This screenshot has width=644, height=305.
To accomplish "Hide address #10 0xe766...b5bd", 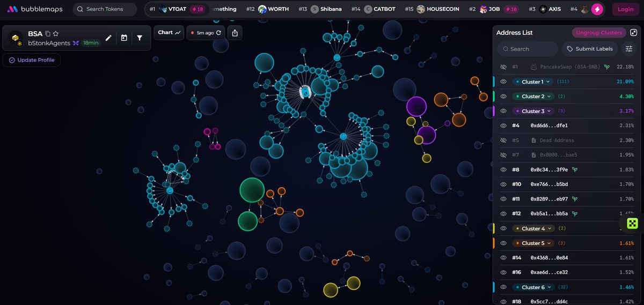I will click(503, 184).
